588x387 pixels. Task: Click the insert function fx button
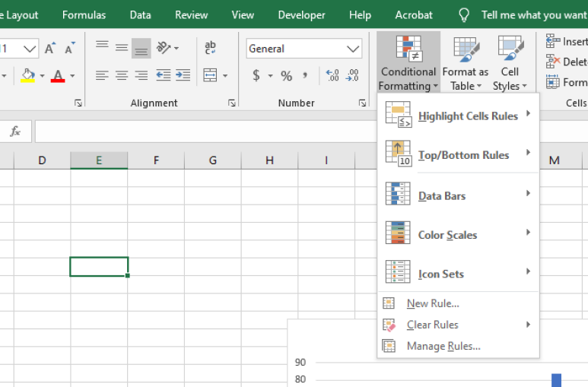point(15,132)
